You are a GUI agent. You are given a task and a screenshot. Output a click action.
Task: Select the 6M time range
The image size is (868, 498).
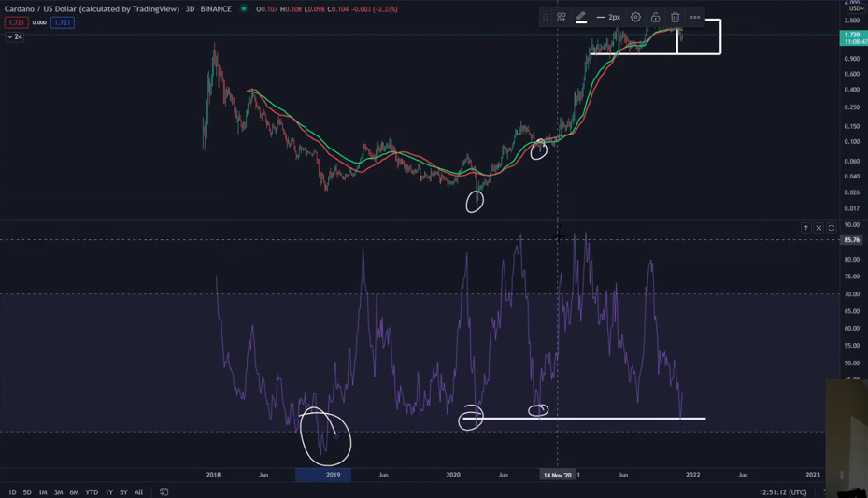pyautogui.click(x=74, y=491)
